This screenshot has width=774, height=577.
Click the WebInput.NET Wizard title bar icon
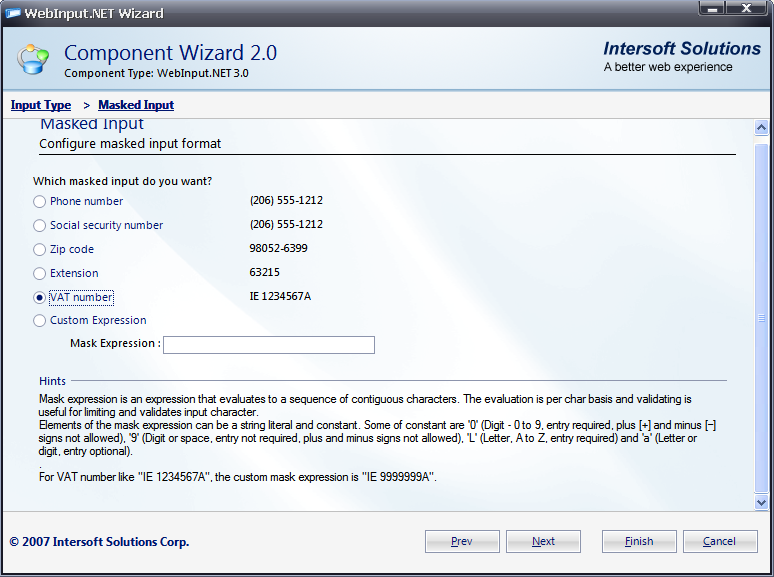pyautogui.click(x=12, y=13)
